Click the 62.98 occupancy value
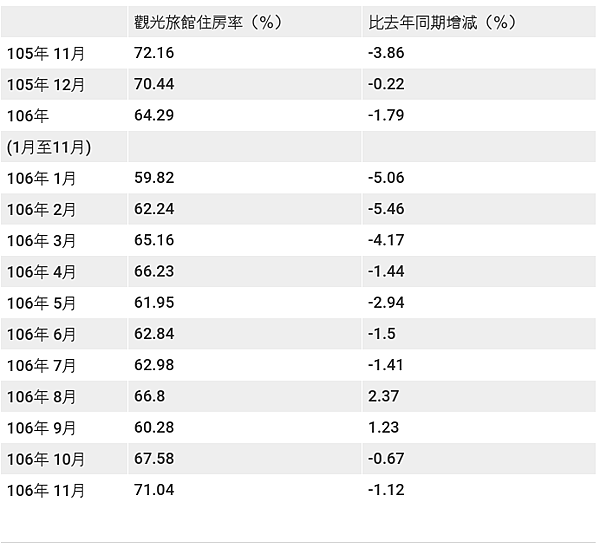This screenshot has width=600, height=548. click(x=153, y=365)
